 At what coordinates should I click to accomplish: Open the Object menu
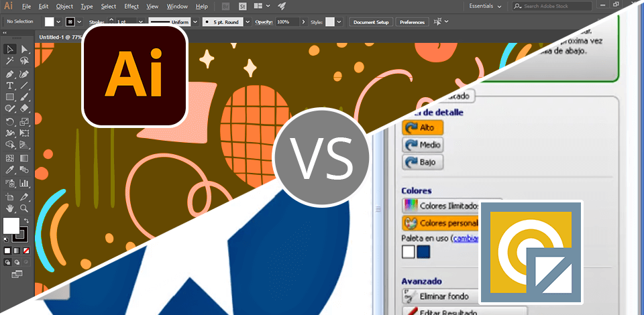coord(64,7)
